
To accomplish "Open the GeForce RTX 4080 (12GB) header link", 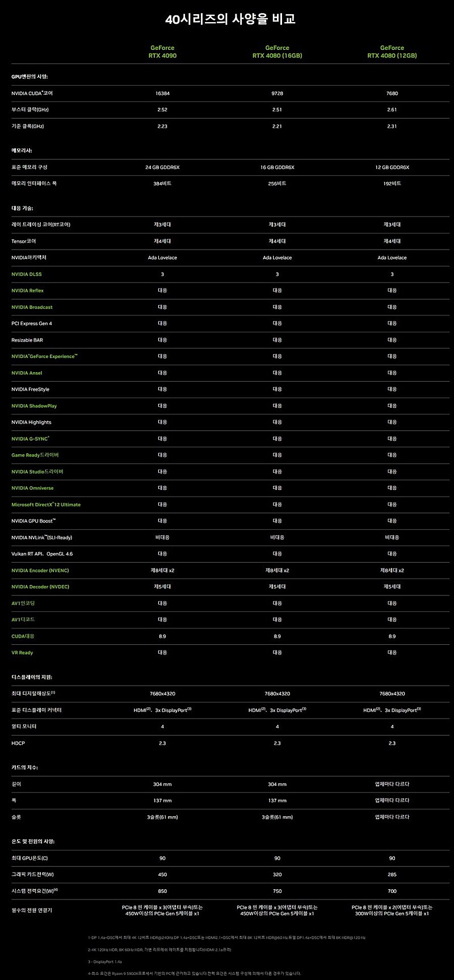I will tap(392, 52).
